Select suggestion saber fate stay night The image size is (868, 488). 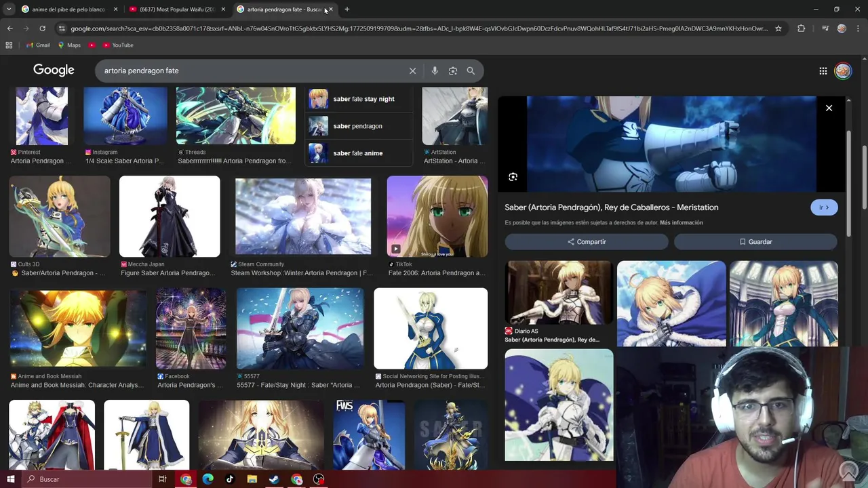[x=359, y=99]
